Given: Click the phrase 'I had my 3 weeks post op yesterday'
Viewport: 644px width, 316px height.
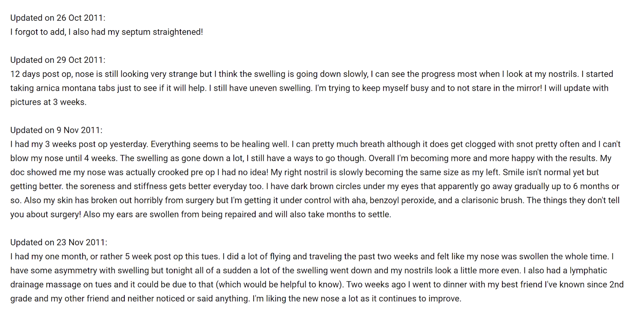Looking at the screenshot, I should (x=79, y=144).
